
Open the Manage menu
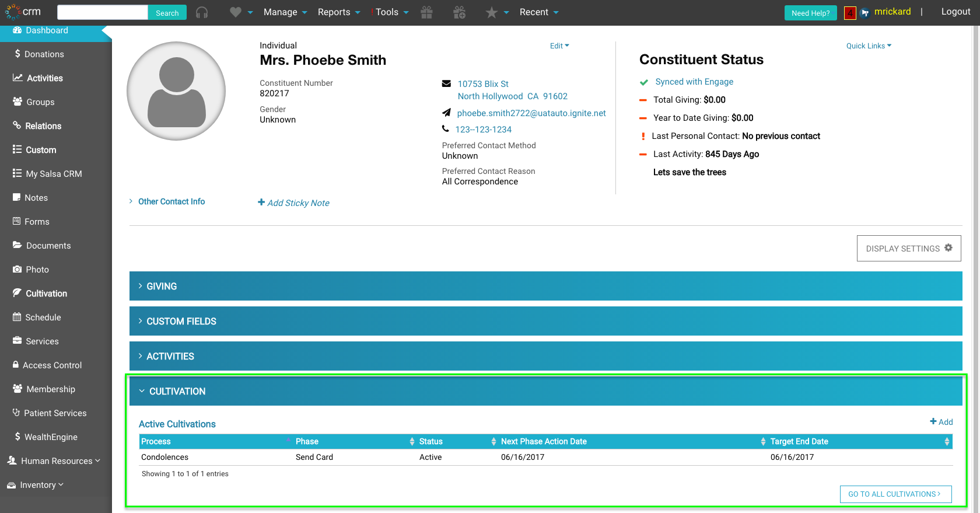[285, 12]
